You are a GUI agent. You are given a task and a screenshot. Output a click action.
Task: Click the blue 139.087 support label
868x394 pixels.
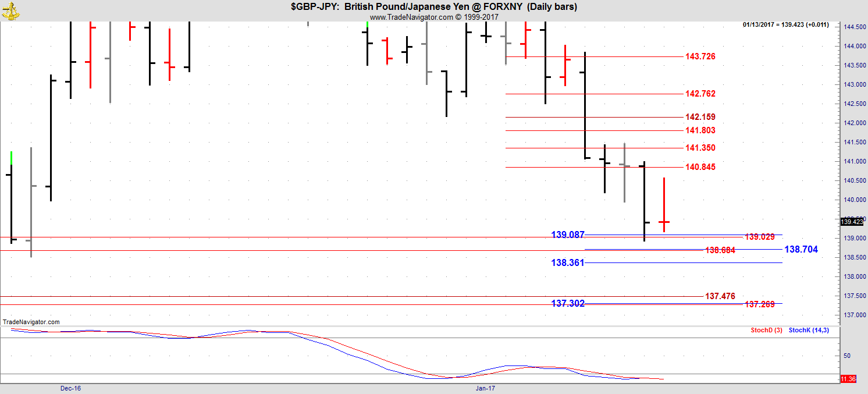click(567, 235)
